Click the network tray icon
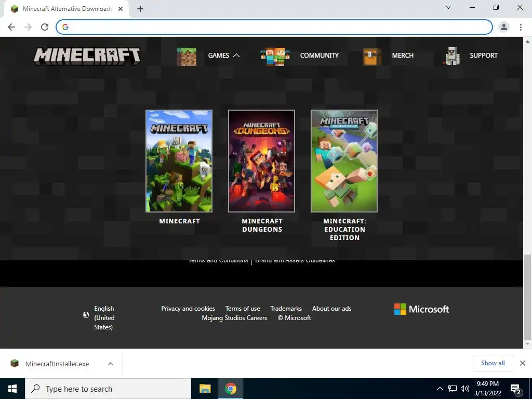Viewport: 532px width, 399px height. (453, 389)
